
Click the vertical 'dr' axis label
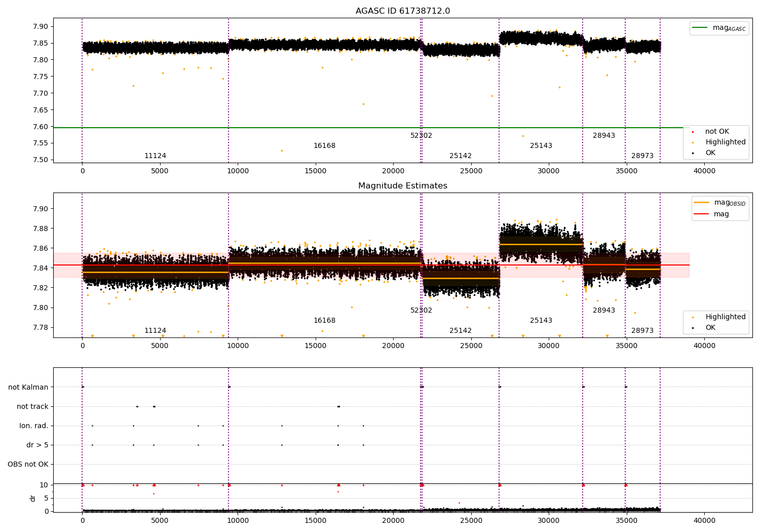tap(33, 498)
